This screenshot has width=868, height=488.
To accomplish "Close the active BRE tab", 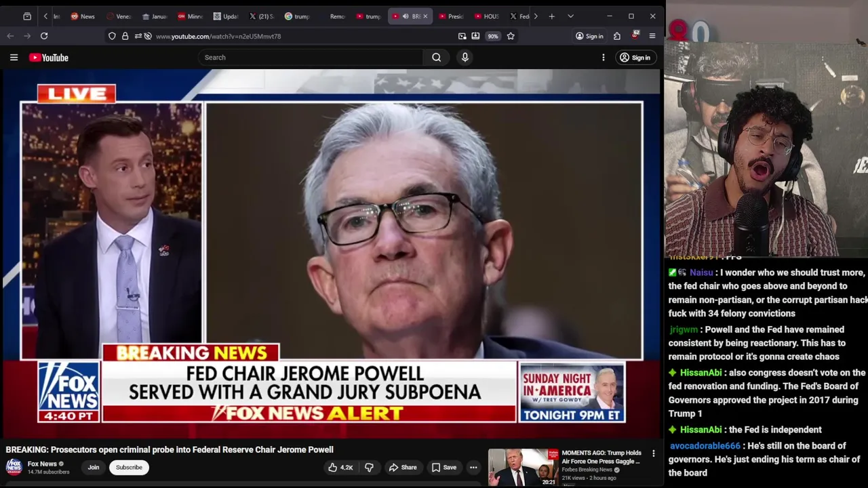I will 425,16.
